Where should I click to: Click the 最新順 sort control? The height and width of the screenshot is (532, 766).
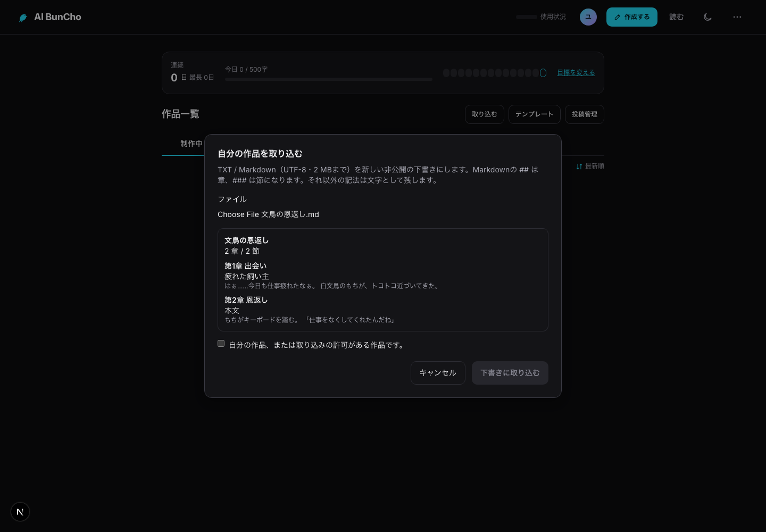[x=590, y=167]
